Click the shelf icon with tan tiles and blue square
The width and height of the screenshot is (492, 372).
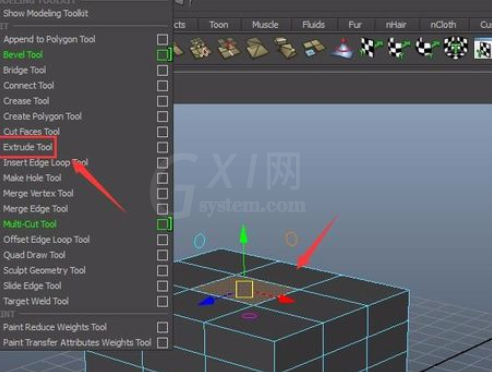click(313, 48)
